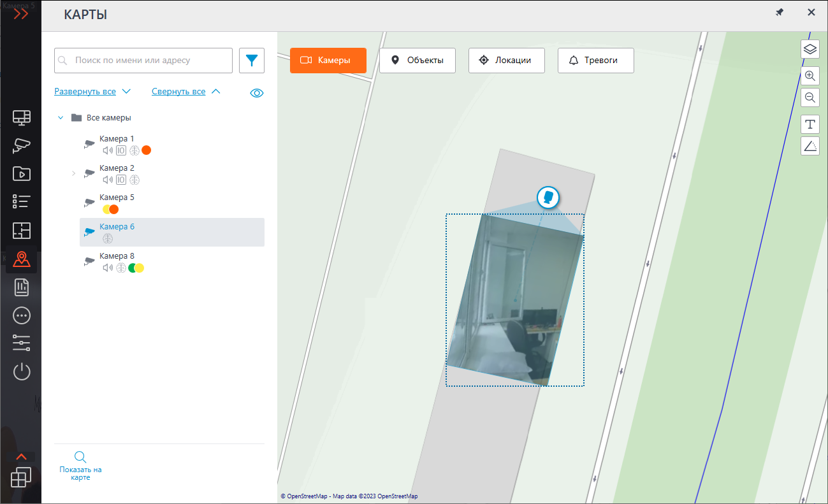Click the IO icon under Камера 2
828x504 pixels.
[x=121, y=180]
